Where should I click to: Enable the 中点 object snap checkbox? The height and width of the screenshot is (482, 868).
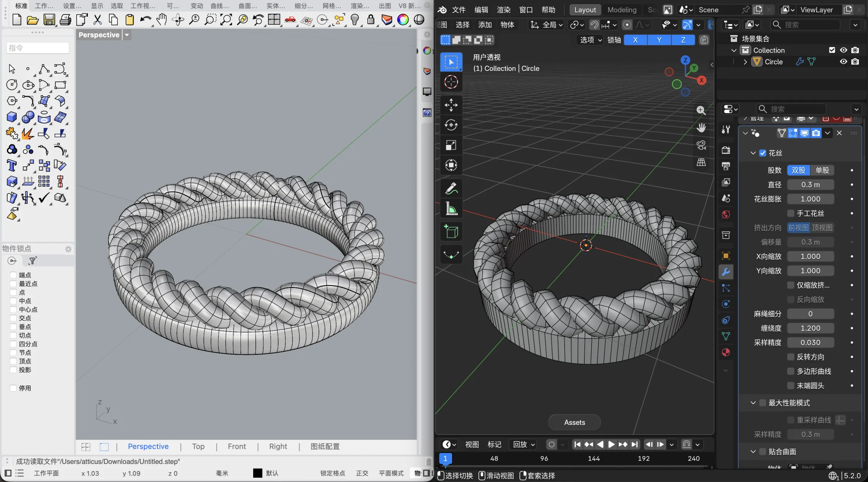13,301
